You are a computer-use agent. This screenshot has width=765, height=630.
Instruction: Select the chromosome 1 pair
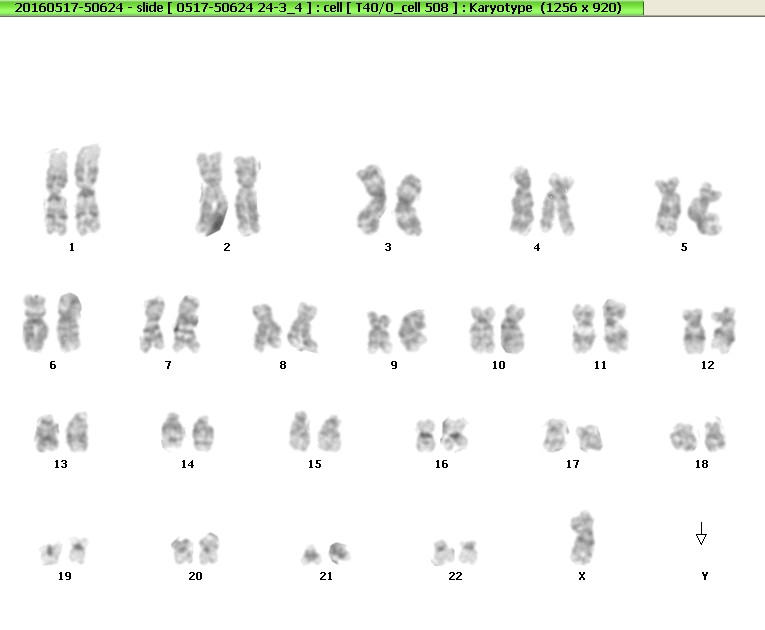point(73,190)
